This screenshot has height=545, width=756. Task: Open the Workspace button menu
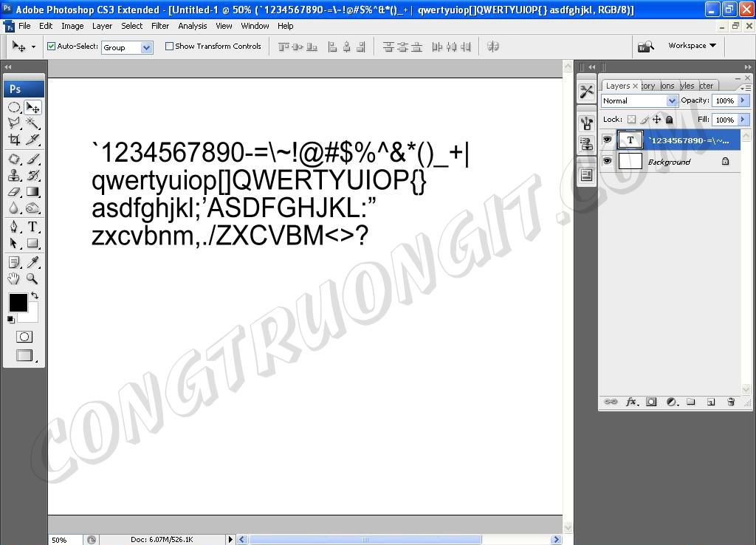(692, 46)
